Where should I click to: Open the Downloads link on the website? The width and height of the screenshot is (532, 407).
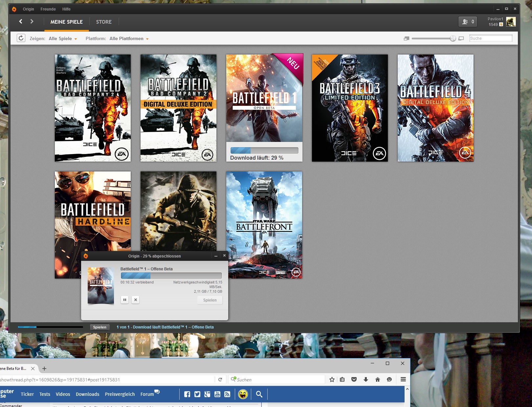87,394
